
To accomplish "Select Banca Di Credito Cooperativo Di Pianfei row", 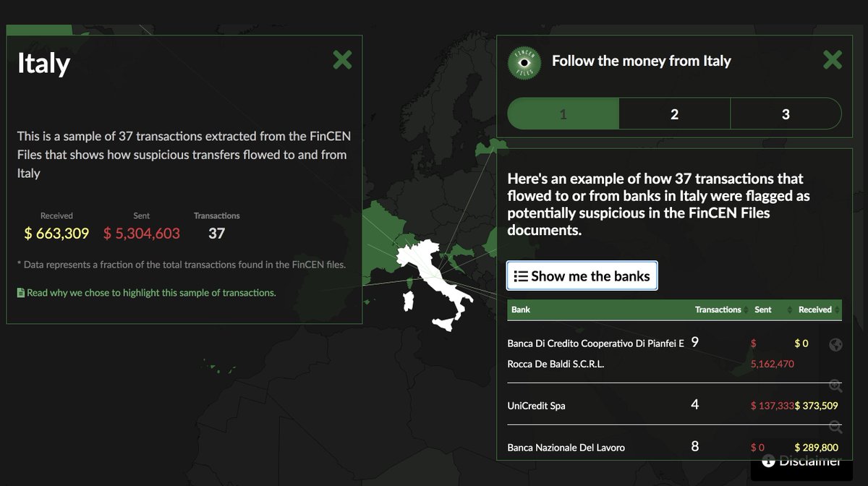I will (x=674, y=353).
